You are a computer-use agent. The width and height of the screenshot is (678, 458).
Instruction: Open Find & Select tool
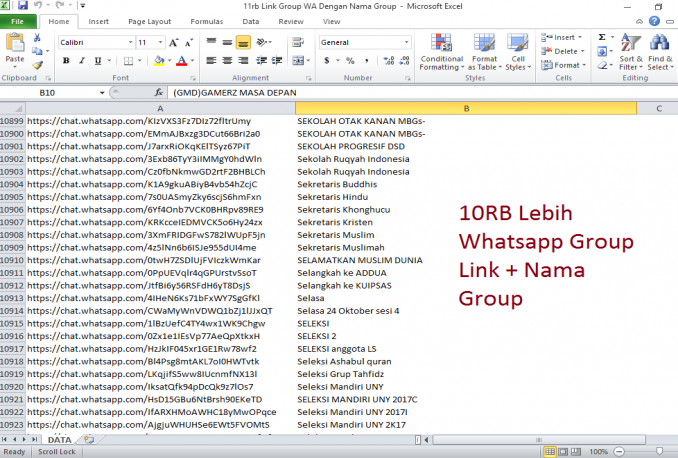[x=660, y=52]
